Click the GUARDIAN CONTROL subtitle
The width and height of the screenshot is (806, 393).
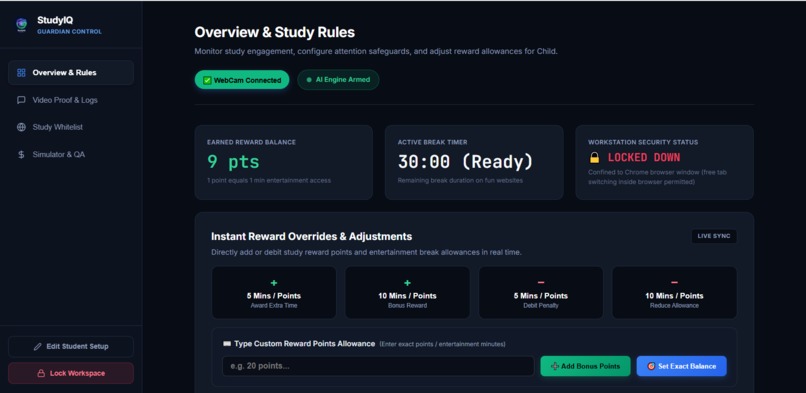(69, 32)
